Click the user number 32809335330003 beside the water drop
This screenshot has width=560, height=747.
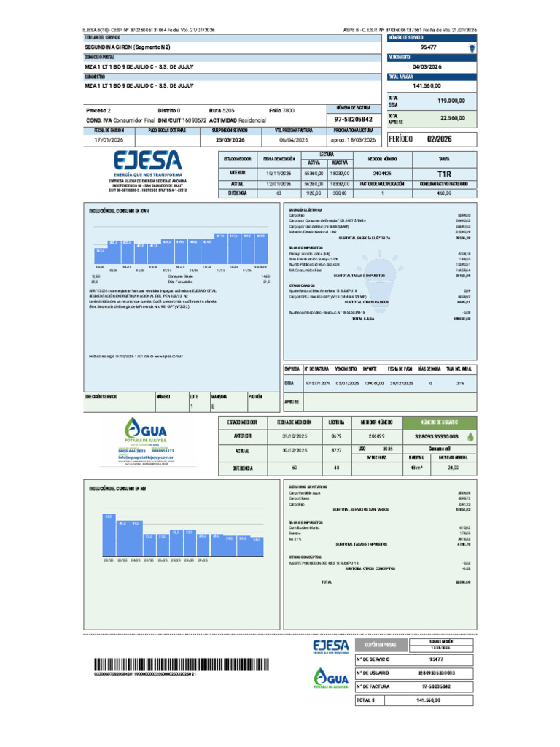click(437, 436)
